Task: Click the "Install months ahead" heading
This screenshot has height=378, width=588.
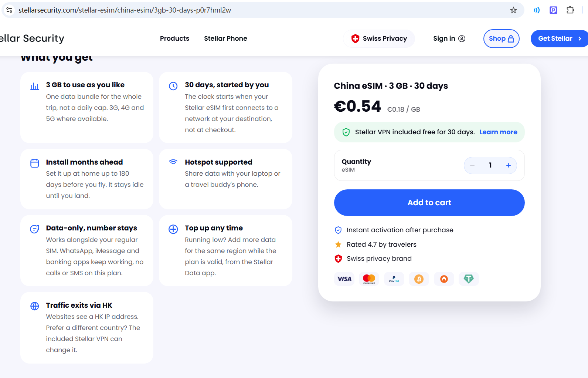Action: (84, 162)
